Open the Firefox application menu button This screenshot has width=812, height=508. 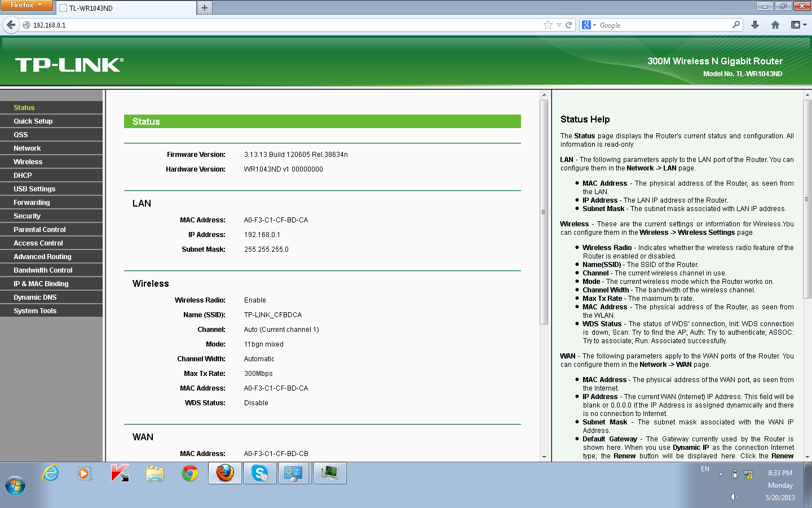[x=26, y=5]
